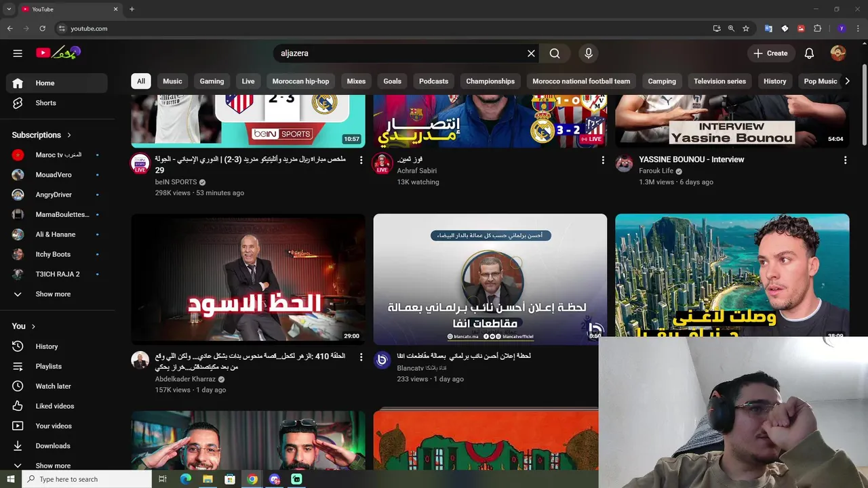Open History in the sidebar
This screenshot has height=488, width=868.
[x=57, y=346]
